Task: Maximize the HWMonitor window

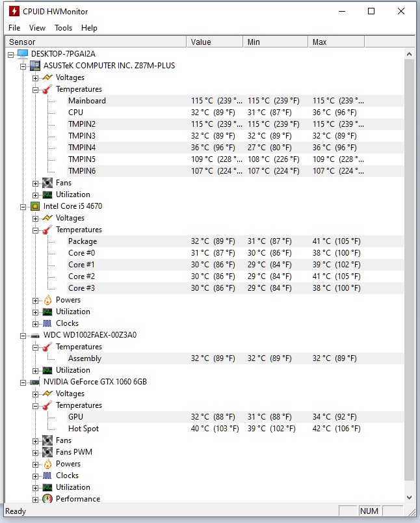Action: (371, 11)
